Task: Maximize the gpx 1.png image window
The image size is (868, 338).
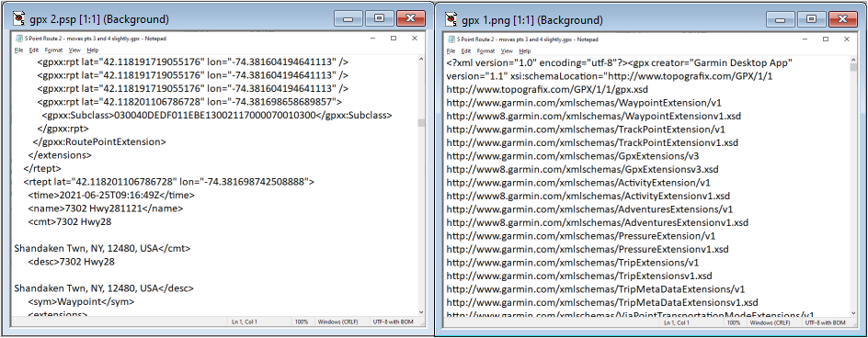Action: pyautogui.click(x=811, y=19)
